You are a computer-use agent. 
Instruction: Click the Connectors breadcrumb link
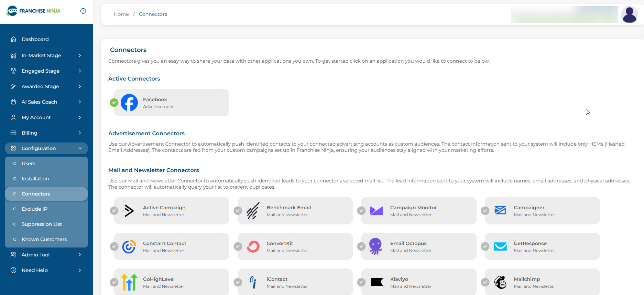coord(153,14)
